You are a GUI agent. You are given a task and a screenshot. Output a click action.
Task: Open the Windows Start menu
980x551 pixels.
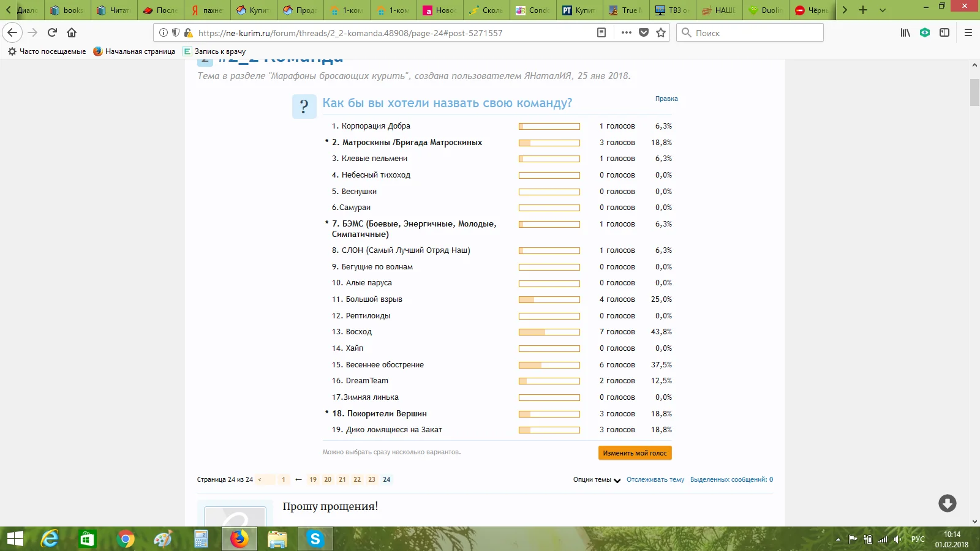[x=15, y=539]
